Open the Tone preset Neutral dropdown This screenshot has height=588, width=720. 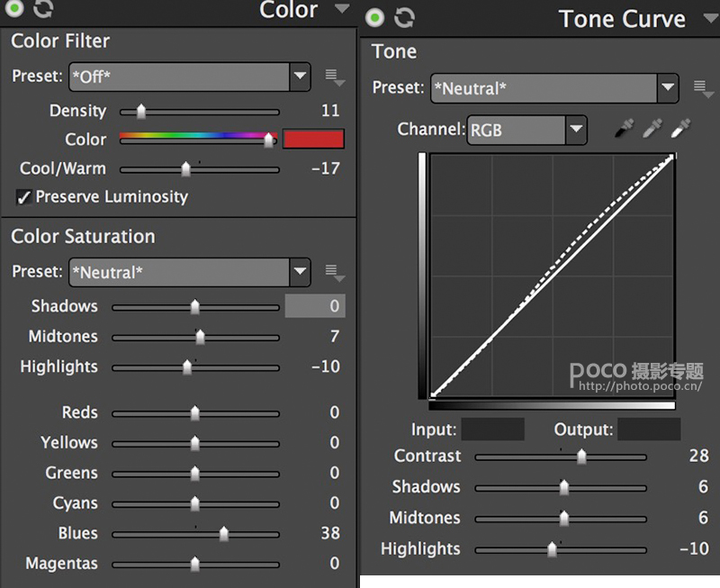[554, 88]
